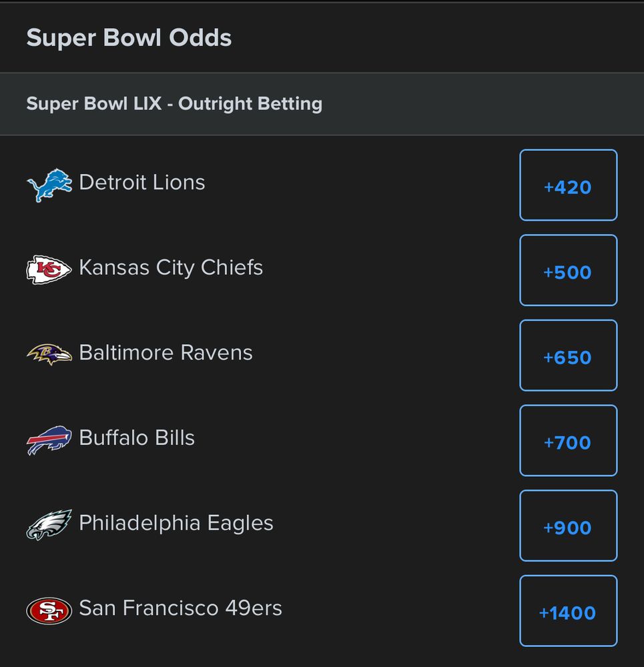Click the Kansas City Chiefs arrowhead logo
This screenshot has width=644, height=667.
click(49, 269)
